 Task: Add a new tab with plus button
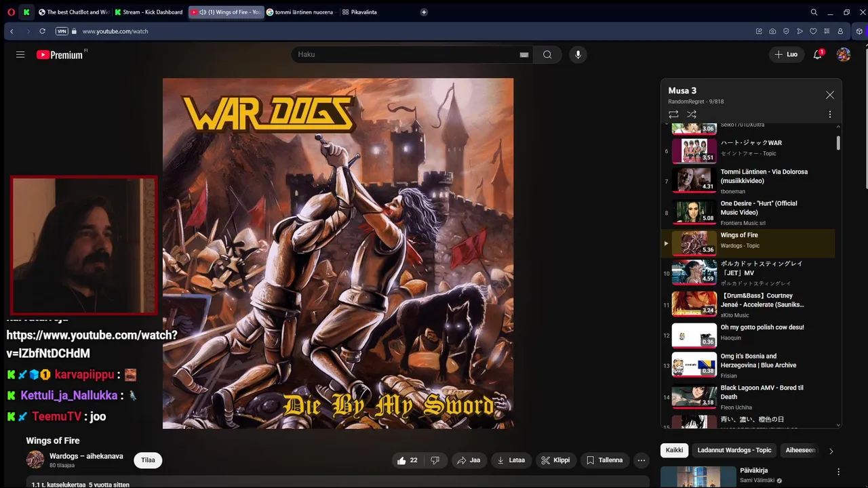424,12
